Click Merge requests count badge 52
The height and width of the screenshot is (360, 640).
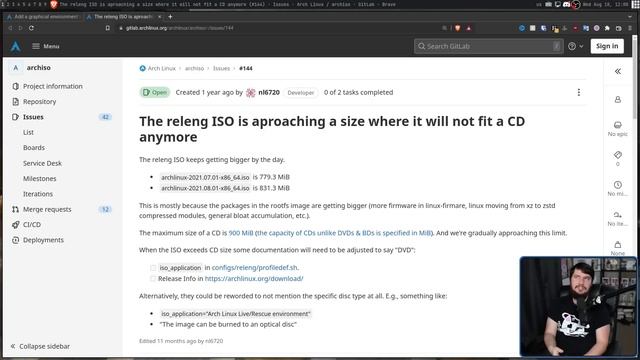click(x=105, y=209)
